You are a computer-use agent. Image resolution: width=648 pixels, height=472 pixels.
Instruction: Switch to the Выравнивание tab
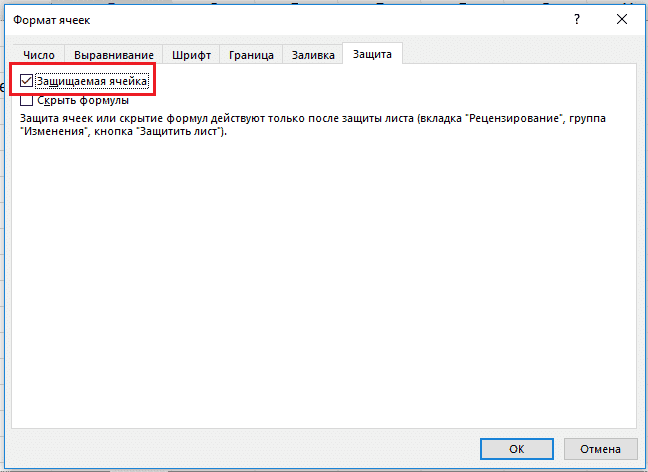coord(114,55)
